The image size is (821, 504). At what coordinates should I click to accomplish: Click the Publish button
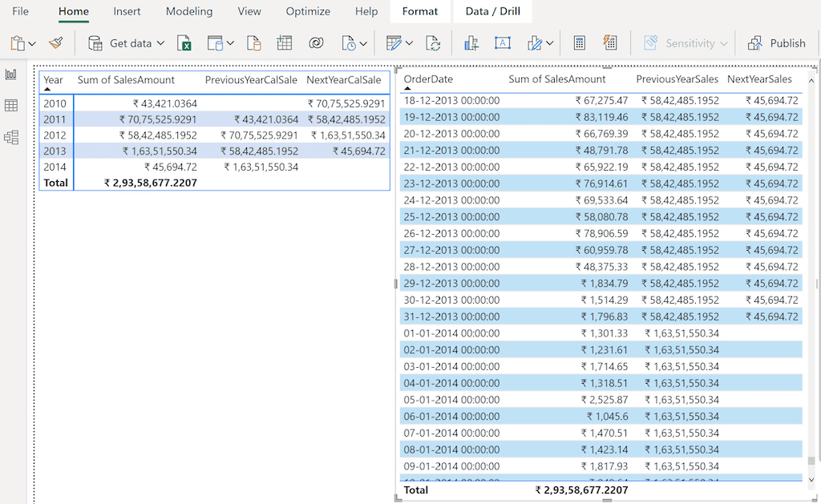coord(776,43)
